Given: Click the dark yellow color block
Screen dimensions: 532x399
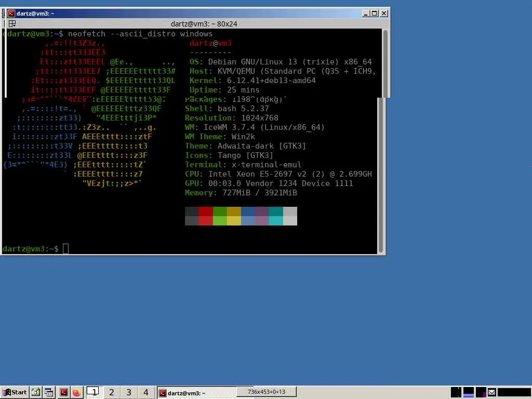Looking at the screenshot, I should click(x=234, y=211).
